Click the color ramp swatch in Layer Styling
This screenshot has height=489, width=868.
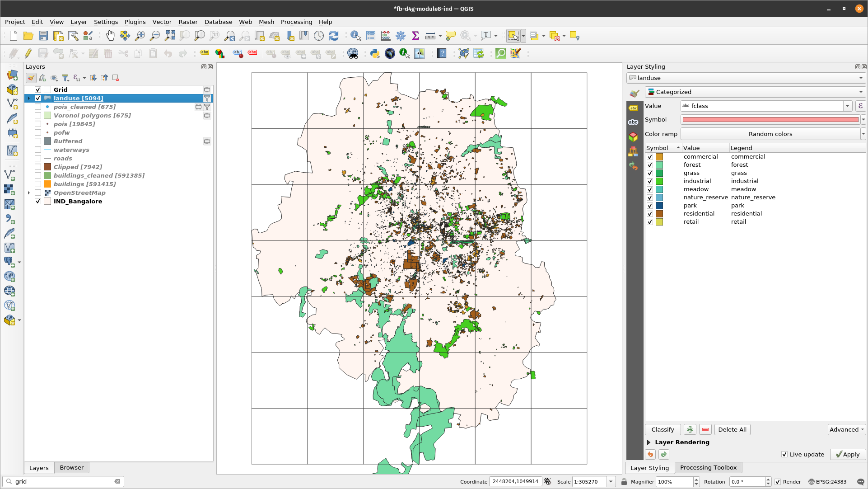[770, 134]
